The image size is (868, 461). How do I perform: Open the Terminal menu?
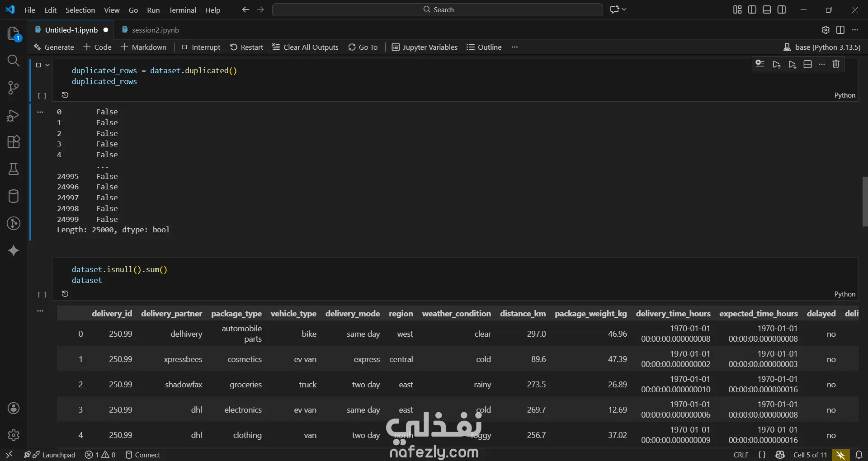coord(183,10)
